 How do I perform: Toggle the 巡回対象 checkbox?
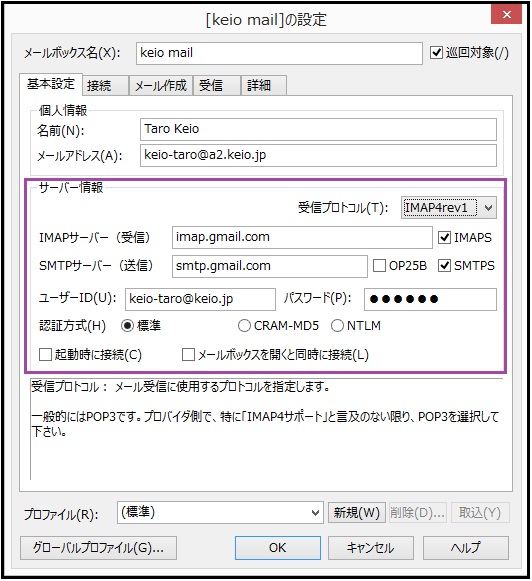pos(437,53)
